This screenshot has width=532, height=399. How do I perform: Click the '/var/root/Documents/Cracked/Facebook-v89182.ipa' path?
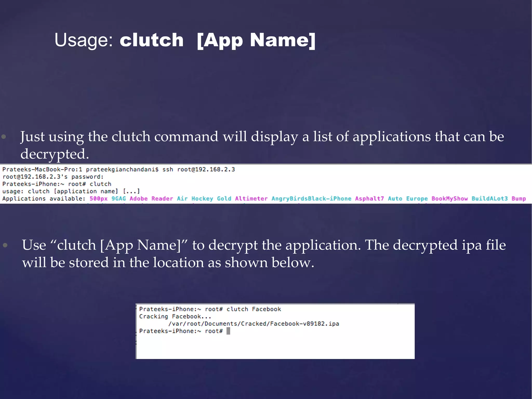pos(254,324)
